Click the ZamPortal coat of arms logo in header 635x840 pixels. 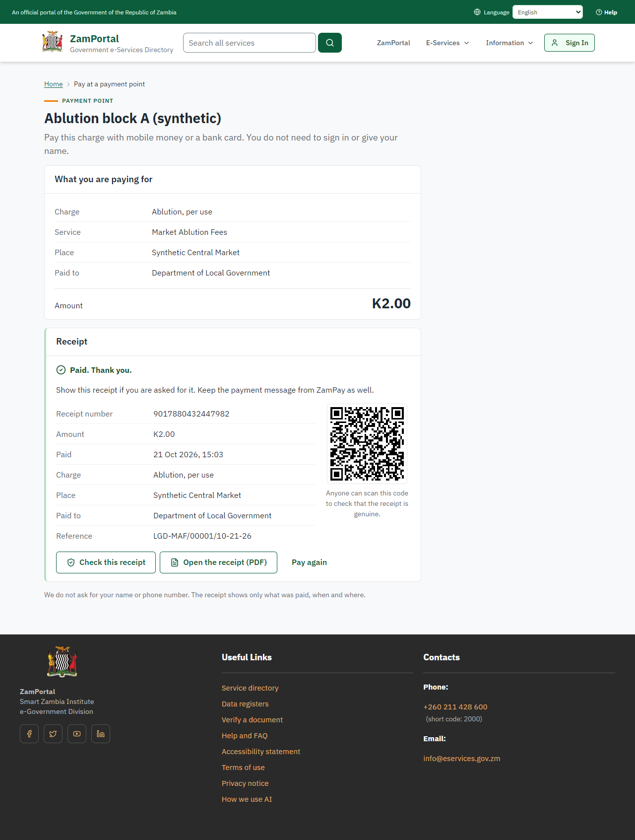pos(52,42)
